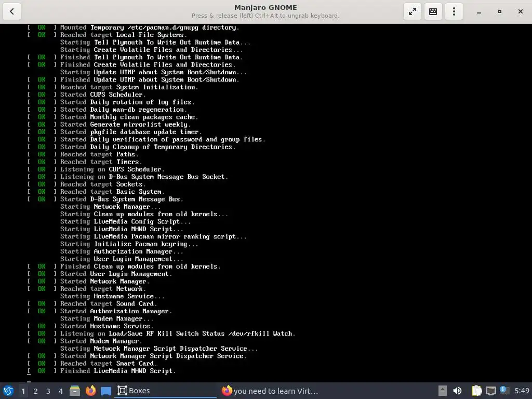Switch to workspace 3
Viewport: 532px width, 399px height.
pyautogui.click(x=48, y=391)
